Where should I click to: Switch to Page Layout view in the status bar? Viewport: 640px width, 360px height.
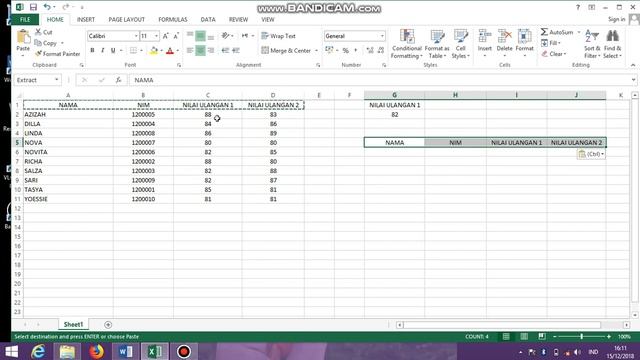click(x=524, y=336)
